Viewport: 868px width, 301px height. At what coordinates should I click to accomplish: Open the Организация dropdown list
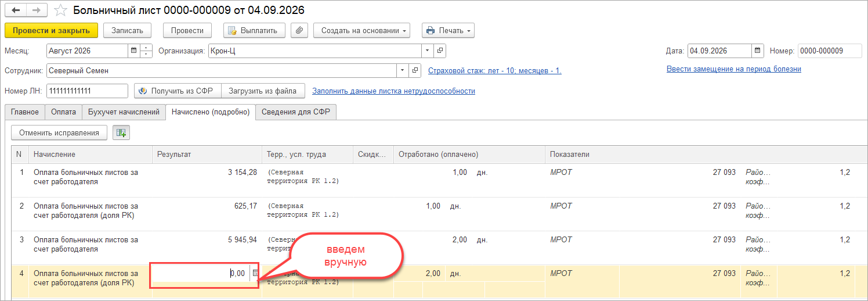pyautogui.click(x=428, y=51)
